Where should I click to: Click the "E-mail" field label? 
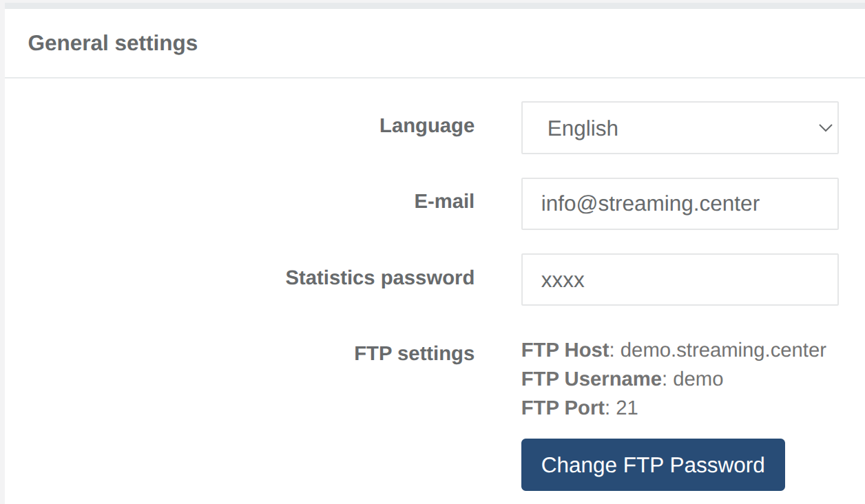click(x=444, y=201)
